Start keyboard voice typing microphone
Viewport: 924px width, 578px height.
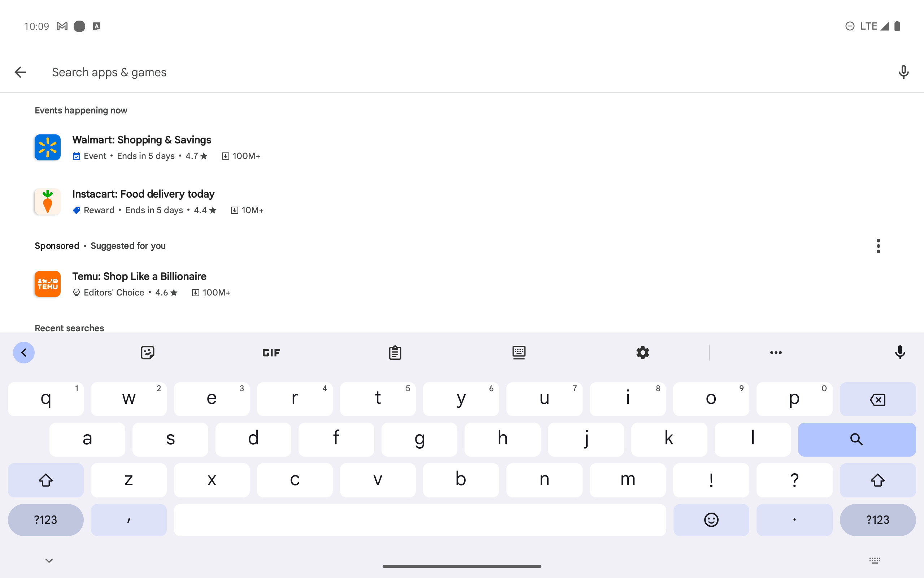(x=900, y=353)
